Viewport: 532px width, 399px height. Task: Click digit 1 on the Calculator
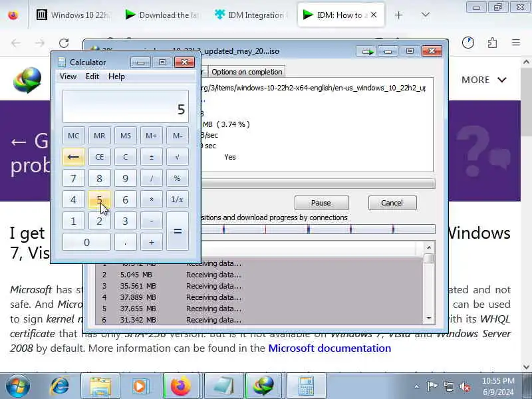click(74, 221)
